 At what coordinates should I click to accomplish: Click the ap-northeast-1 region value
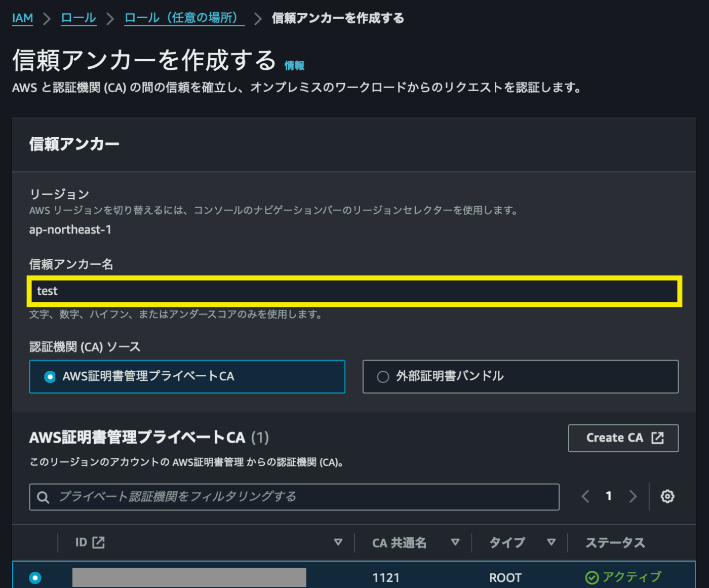[x=70, y=229]
